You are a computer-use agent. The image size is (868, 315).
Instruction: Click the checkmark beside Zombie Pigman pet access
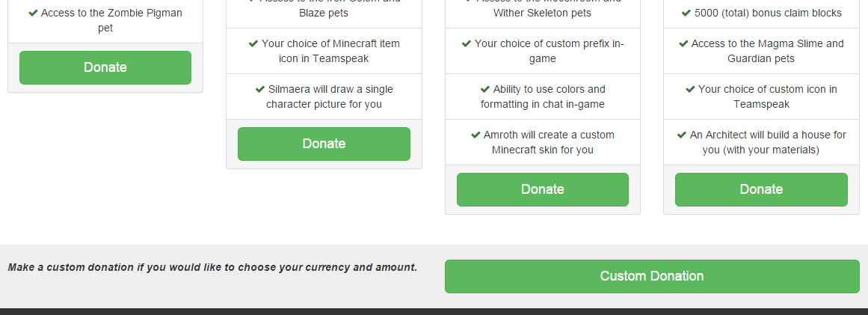click(34, 13)
